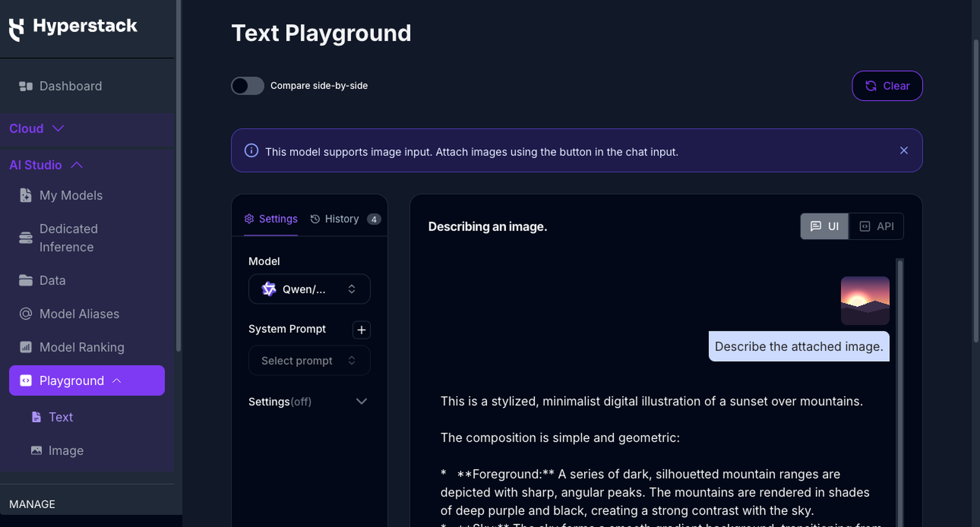Click the Dedicated Inference server icon
This screenshot has width=980, height=527.
coord(26,238)
